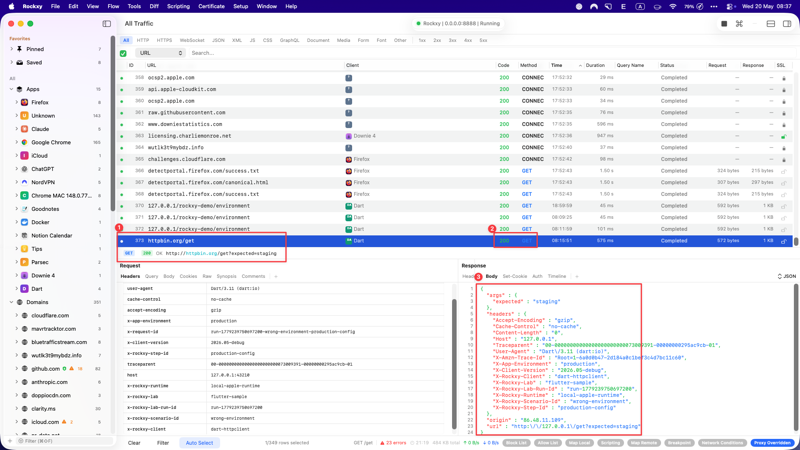
Task: Click the 23 errors indicator
Action: point(393,443)
